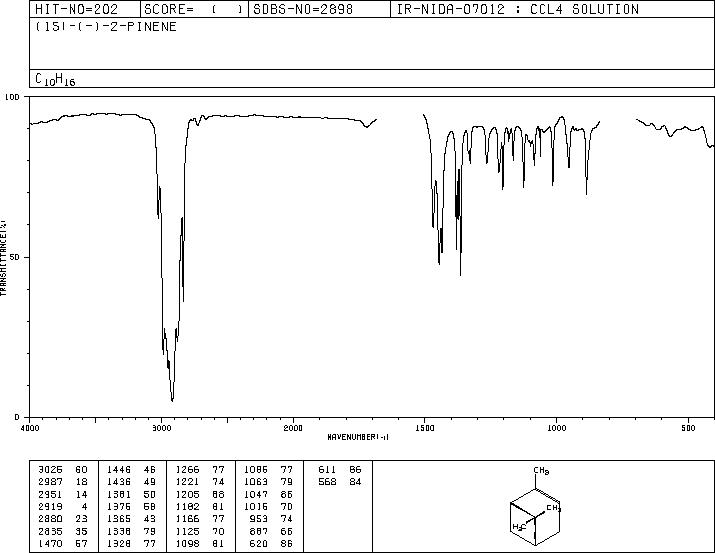Click peak value 2919 in the table
715x553 pixels.
[x=50, y=506]
